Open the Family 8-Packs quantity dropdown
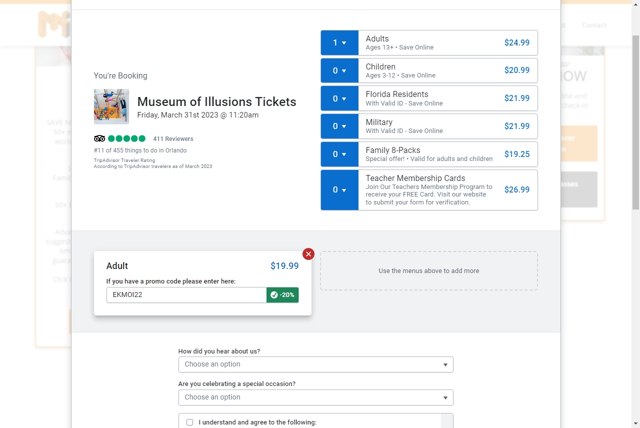The height and width of the screenshot is (428, 640). (339, 154)
